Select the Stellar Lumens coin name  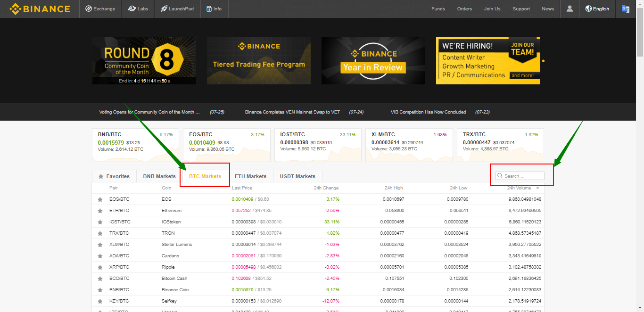177,245
